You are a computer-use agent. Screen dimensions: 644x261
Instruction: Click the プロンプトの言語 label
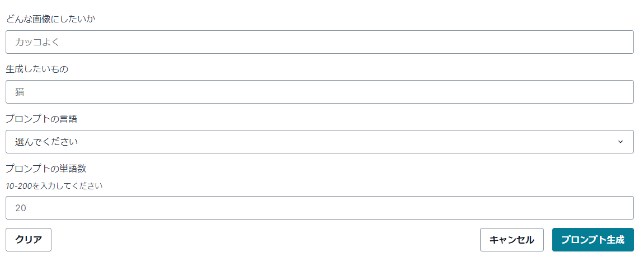point(41,119)
